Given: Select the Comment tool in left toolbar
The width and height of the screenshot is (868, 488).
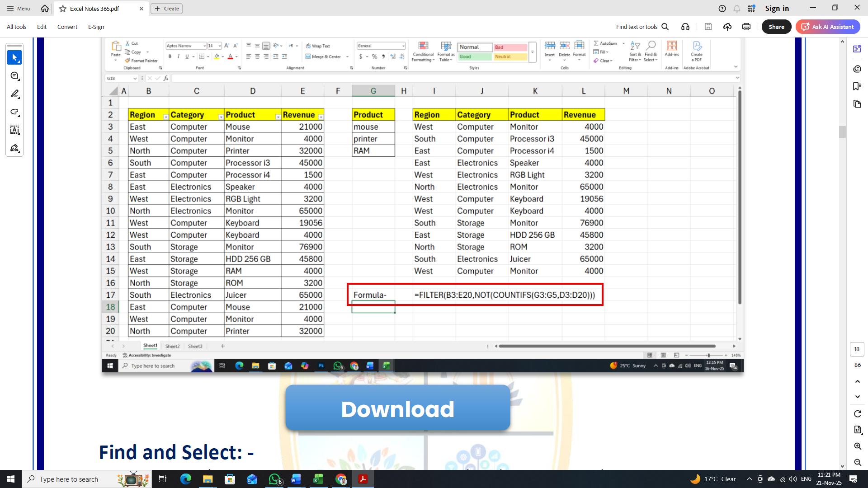Looking at the screenshot, I should tap(15, 76).
